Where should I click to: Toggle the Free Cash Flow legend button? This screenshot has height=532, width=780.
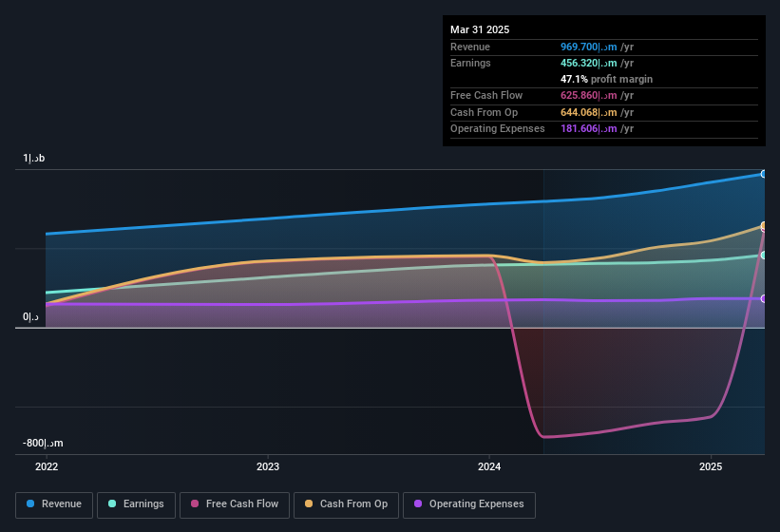click(x=235, y=504)
